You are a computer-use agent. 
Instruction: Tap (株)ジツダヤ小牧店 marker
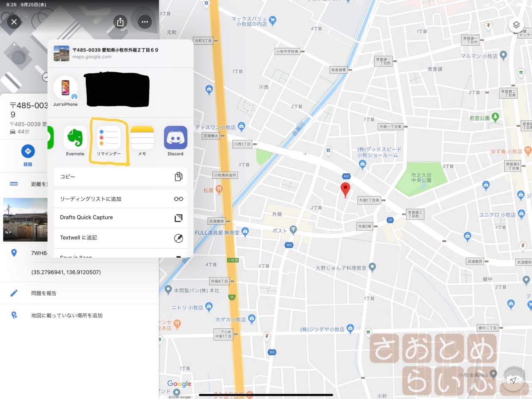[350, 328]
